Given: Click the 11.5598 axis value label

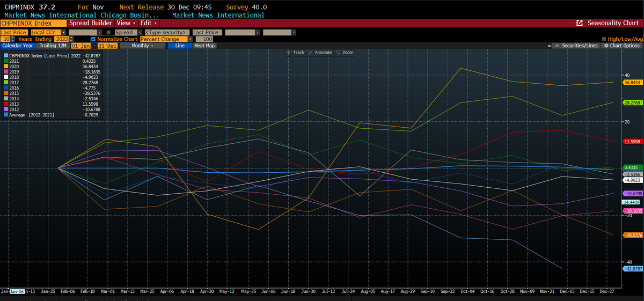Looking at the screenshot, I should [x=632, y=141].
